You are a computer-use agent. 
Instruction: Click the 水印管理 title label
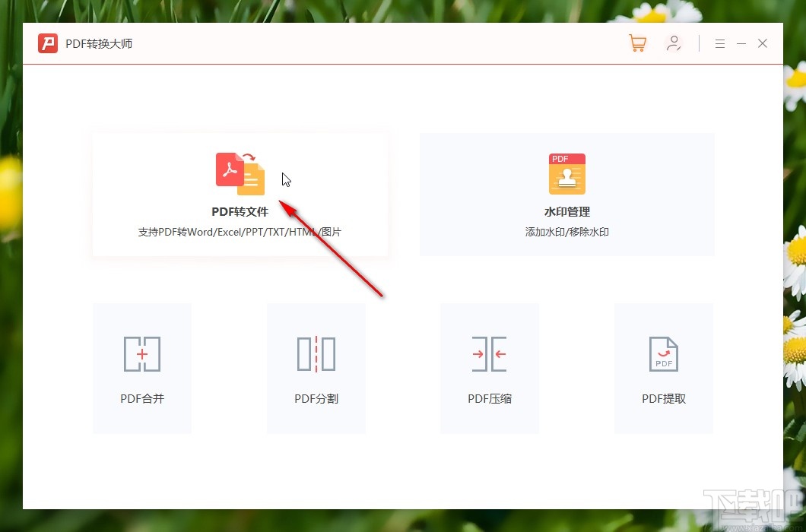click(x=567, y=212)
